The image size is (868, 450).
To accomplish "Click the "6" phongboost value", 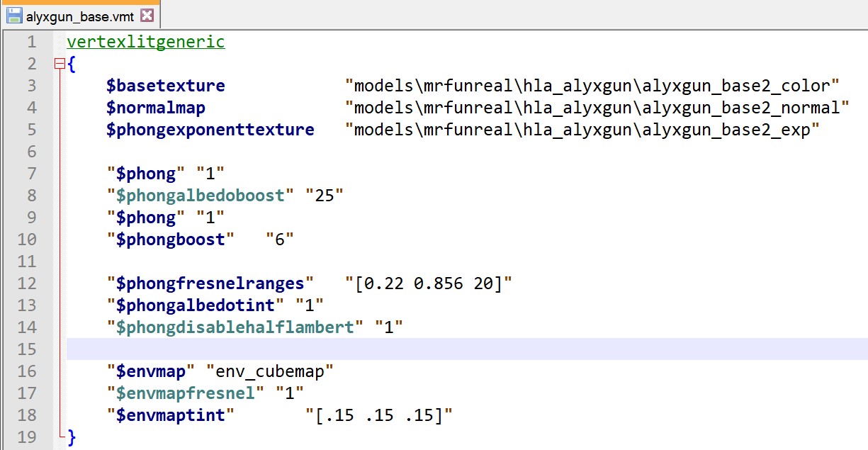I will point(280,240).
